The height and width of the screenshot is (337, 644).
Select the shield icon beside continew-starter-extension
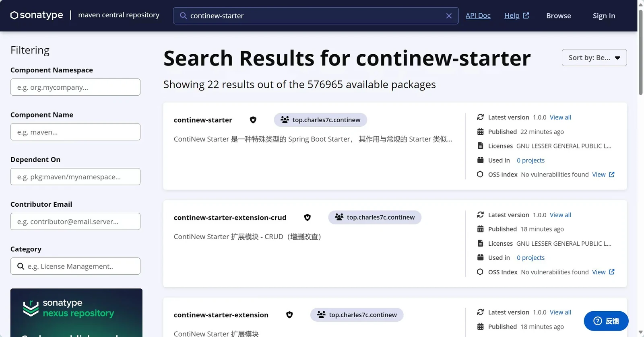289,315
